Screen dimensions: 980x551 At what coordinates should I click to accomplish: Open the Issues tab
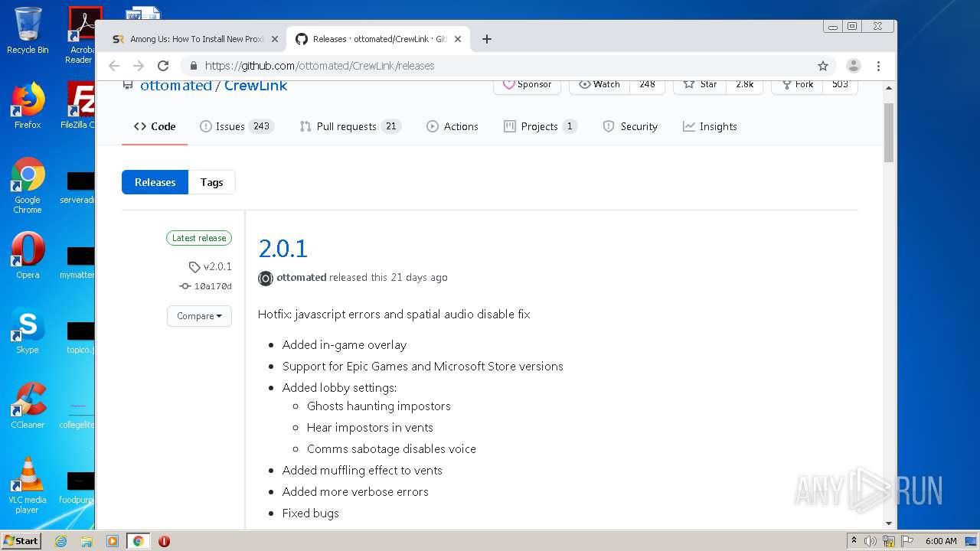pos(236,126)
